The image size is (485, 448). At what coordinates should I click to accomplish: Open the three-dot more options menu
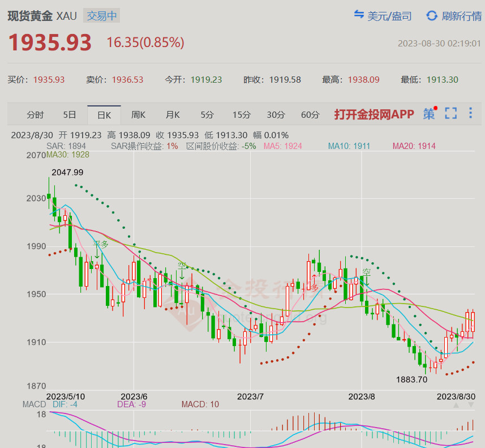(470, 114)
